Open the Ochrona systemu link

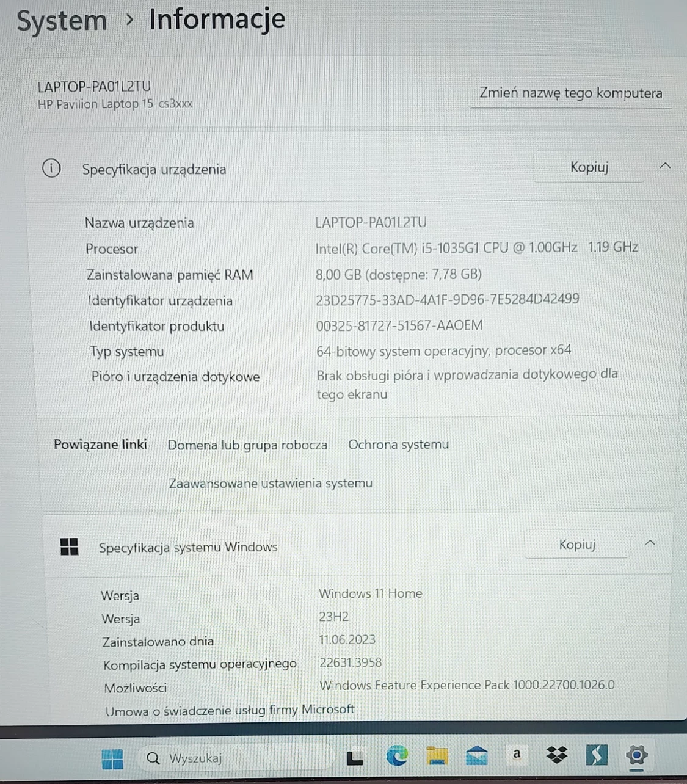click(398, 445)
